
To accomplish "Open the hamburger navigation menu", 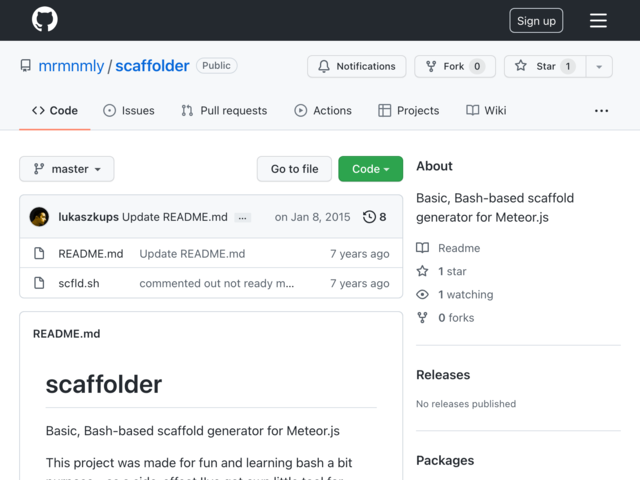I will click(x=598, y=20).
